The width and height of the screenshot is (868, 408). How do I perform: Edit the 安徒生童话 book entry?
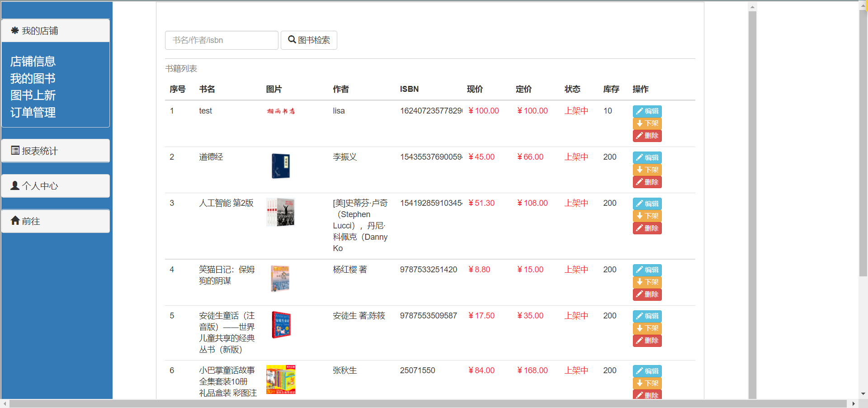tap(647, 316)
